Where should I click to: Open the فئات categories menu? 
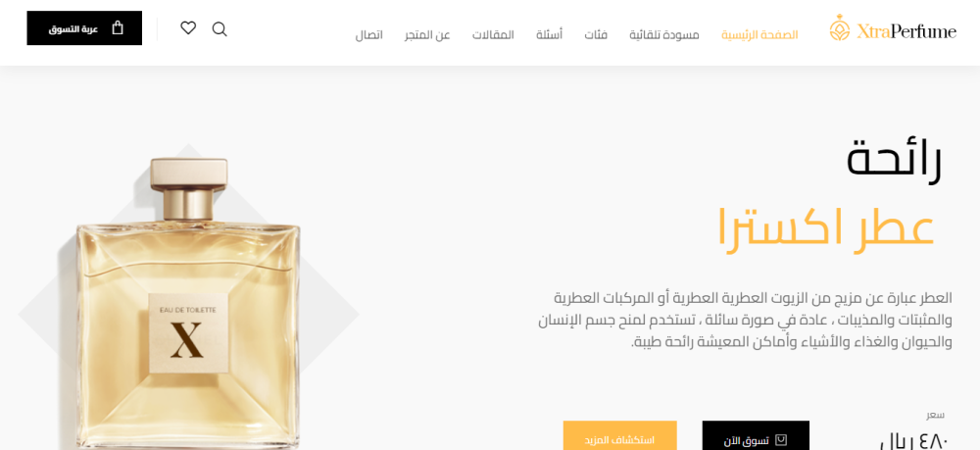click(x=596, y=35)
